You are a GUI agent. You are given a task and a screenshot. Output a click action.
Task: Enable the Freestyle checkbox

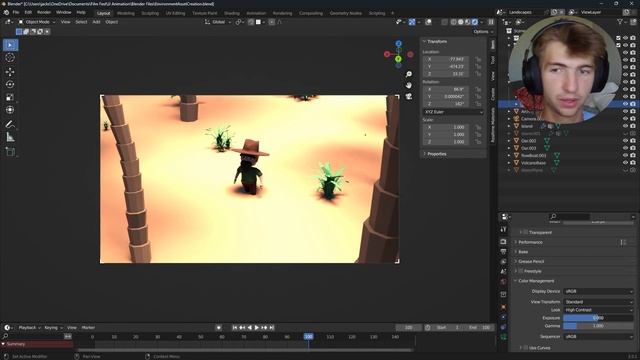coord(521,271)
